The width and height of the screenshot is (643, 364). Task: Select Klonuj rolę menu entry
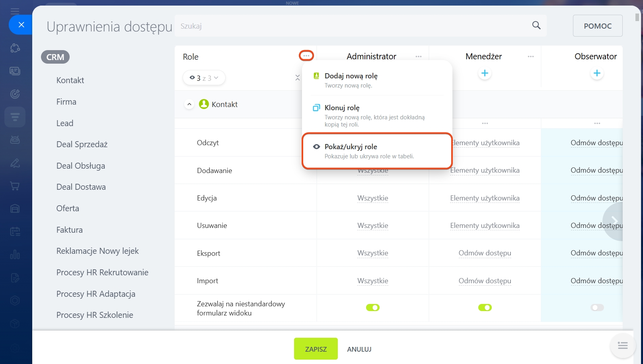point(377,115)
